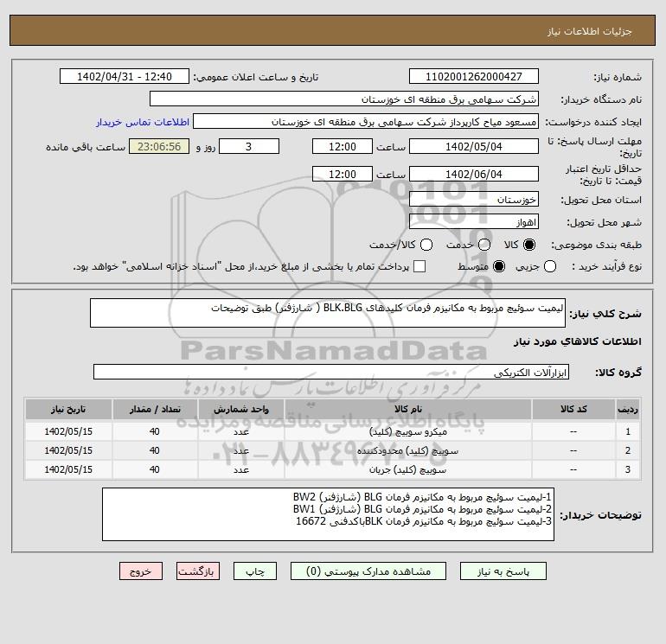Choose متوسط purchase process radio
666x644 pixels.
pyautogui.click(x=499, y=266)
